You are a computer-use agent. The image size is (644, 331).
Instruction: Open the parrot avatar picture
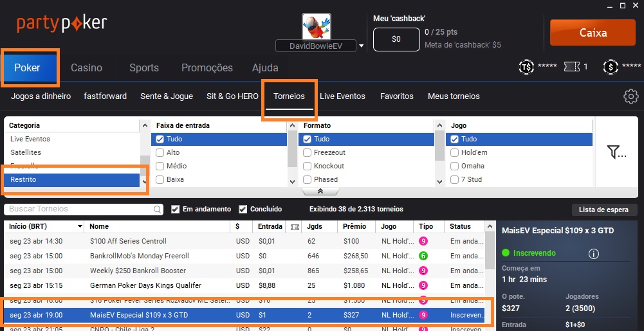click(x=317, y=26)
